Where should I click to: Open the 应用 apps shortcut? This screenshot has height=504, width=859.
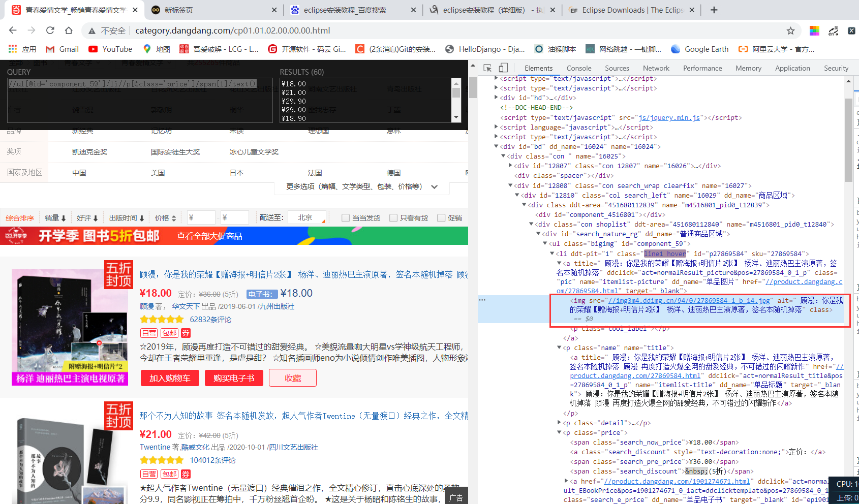coord(22,49)
